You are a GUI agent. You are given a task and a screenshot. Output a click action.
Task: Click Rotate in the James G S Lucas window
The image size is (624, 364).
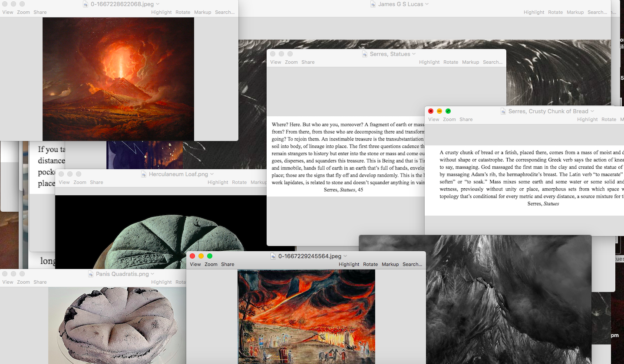555,12
